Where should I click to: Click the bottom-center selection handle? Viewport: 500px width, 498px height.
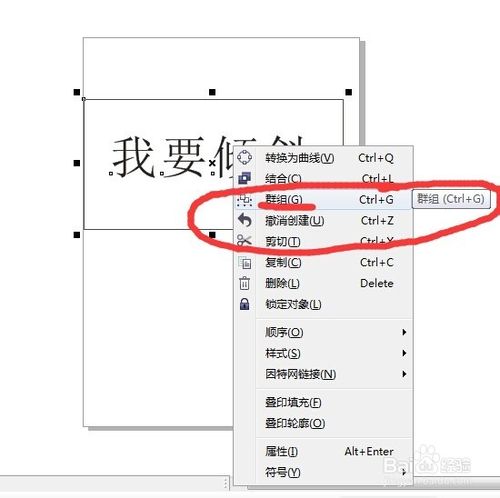212,235
